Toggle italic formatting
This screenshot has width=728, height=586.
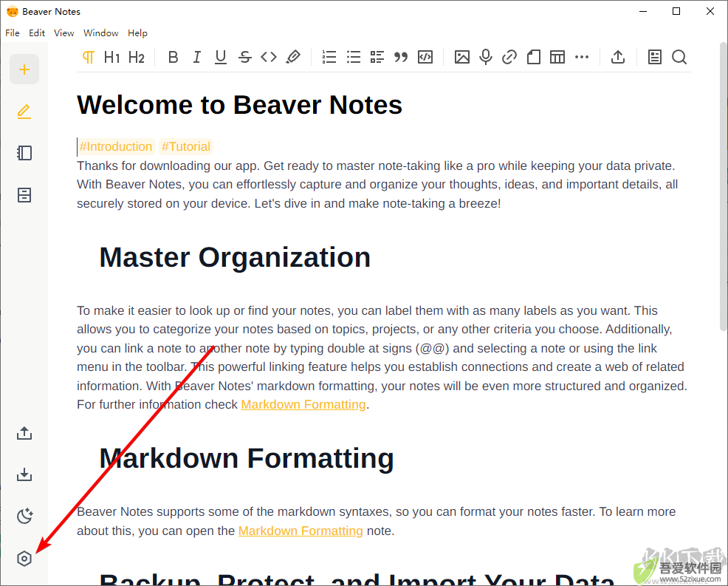tap(197, 57)
